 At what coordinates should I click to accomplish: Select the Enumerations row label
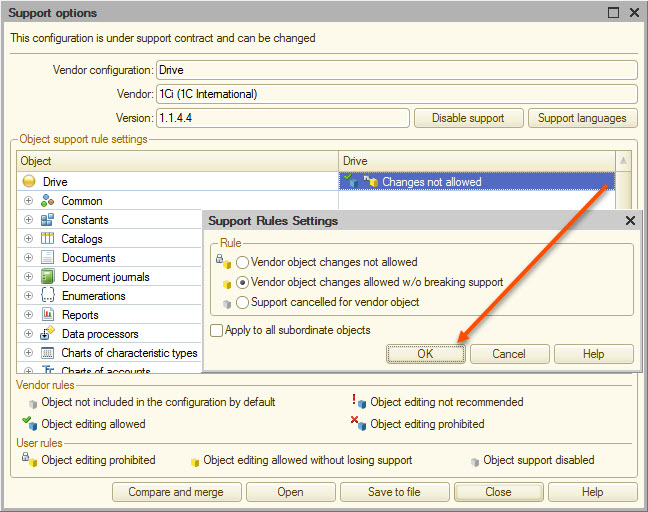pos(93,296)
